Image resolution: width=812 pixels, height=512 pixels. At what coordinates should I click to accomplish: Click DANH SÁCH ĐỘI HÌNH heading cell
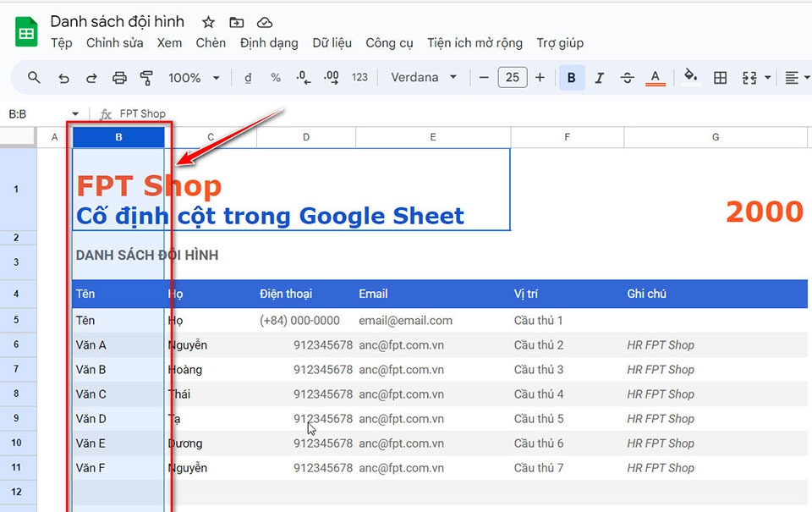click(118, 262)
